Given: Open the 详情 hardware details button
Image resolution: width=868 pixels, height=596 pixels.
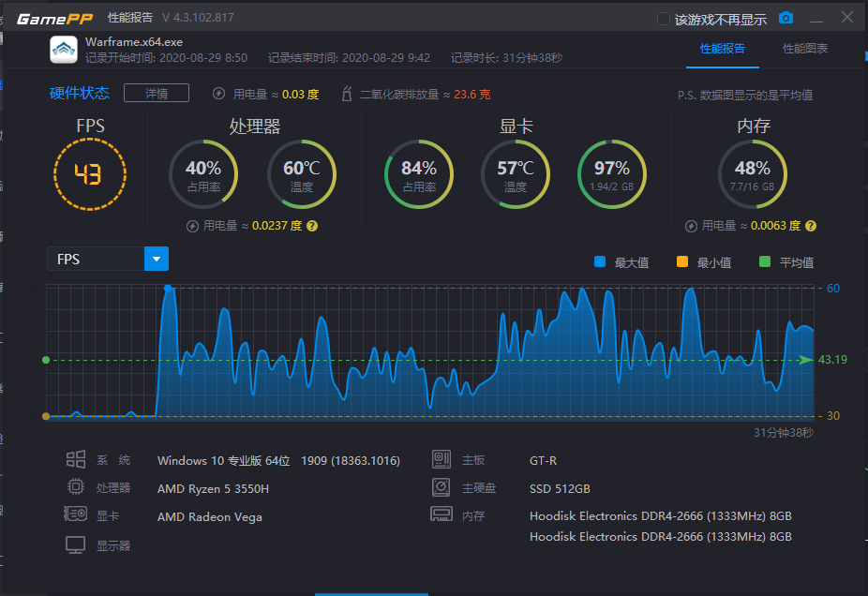Looking at the screenshot, I should pyautogui.click(x=157, y=93).
